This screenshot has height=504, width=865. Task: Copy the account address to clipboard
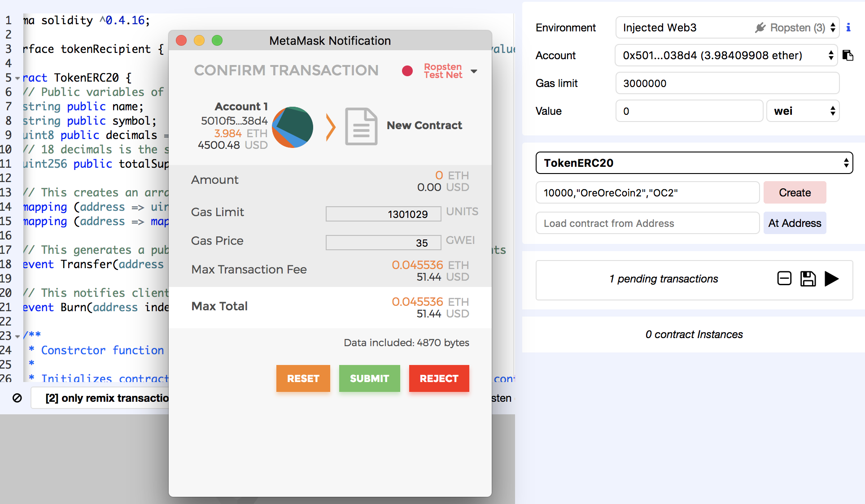[848, 56]
